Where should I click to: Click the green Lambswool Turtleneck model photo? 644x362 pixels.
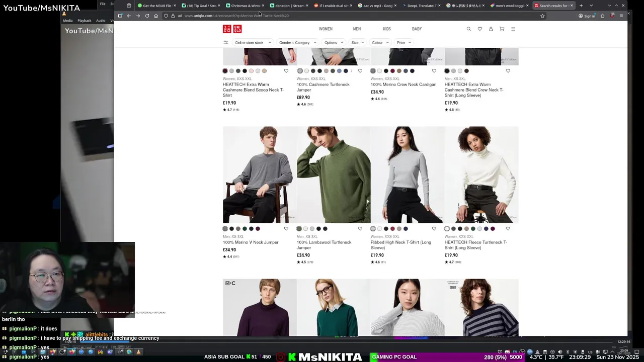334,174
